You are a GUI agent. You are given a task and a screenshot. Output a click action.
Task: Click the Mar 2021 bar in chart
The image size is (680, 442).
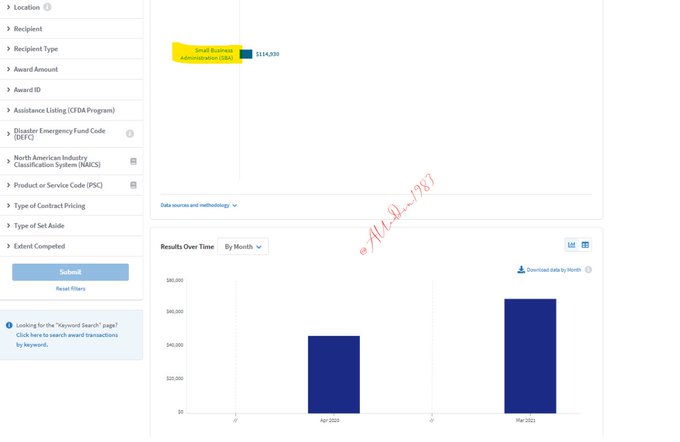(x=529, y=355)
